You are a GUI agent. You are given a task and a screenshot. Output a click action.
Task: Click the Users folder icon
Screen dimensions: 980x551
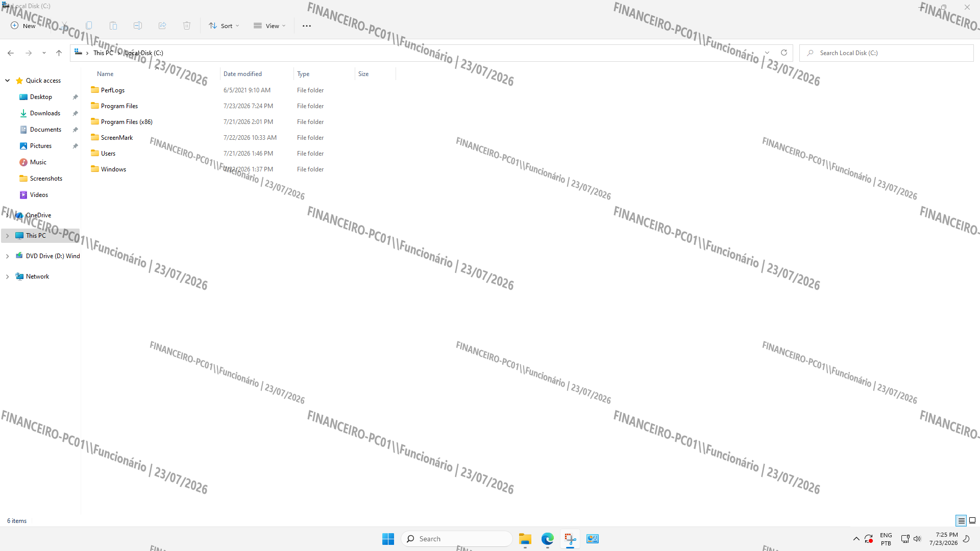pos(95,153)
